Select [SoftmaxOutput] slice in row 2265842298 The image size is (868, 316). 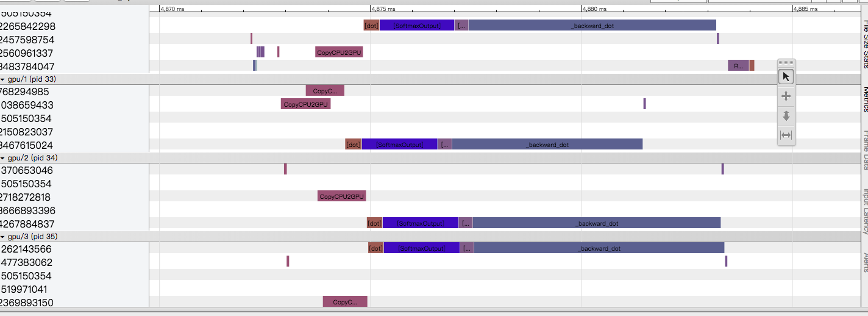click(417, 25)
